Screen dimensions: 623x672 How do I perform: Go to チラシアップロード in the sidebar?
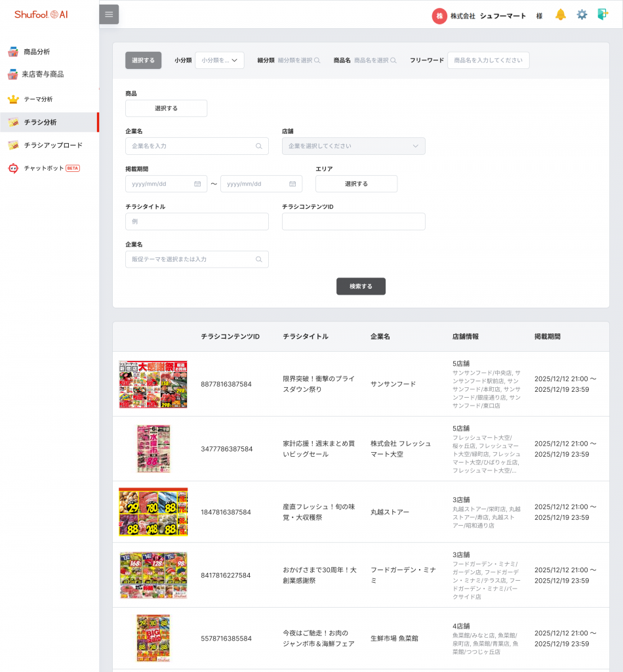52,145
